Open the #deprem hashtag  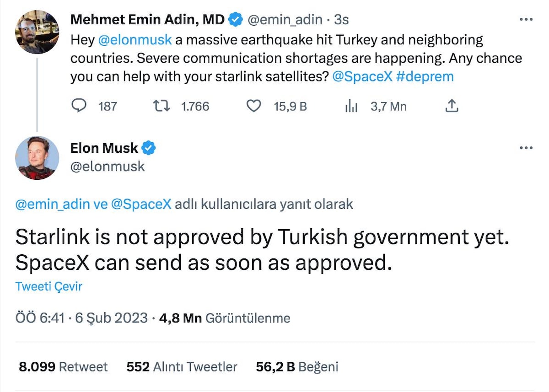pyautogui.click(x=425, y=76)
